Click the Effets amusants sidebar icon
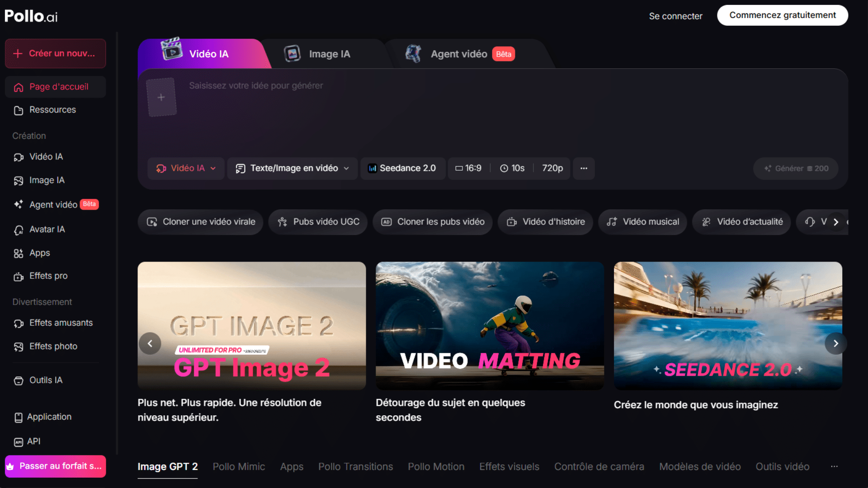The width and height of the screenshot is (868, 488). (x=19, y=324)
